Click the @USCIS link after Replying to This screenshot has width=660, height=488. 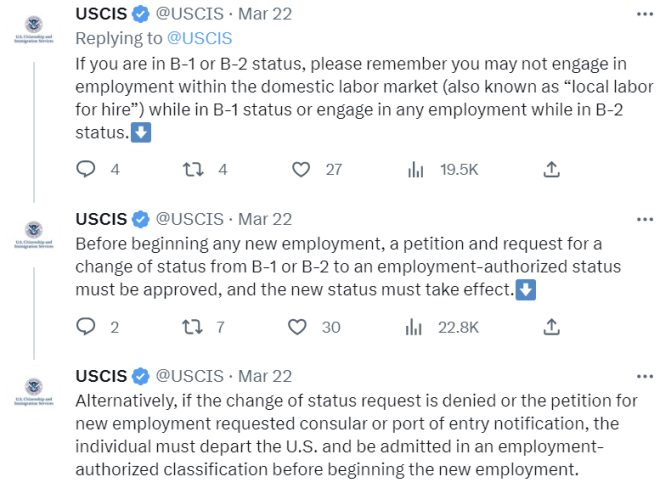tap(198, 38)
